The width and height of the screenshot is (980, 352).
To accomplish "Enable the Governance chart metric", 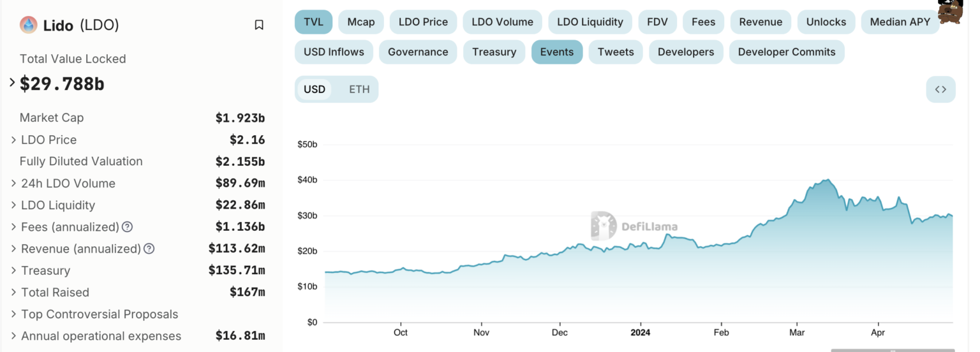I will [x=418, y=52].
